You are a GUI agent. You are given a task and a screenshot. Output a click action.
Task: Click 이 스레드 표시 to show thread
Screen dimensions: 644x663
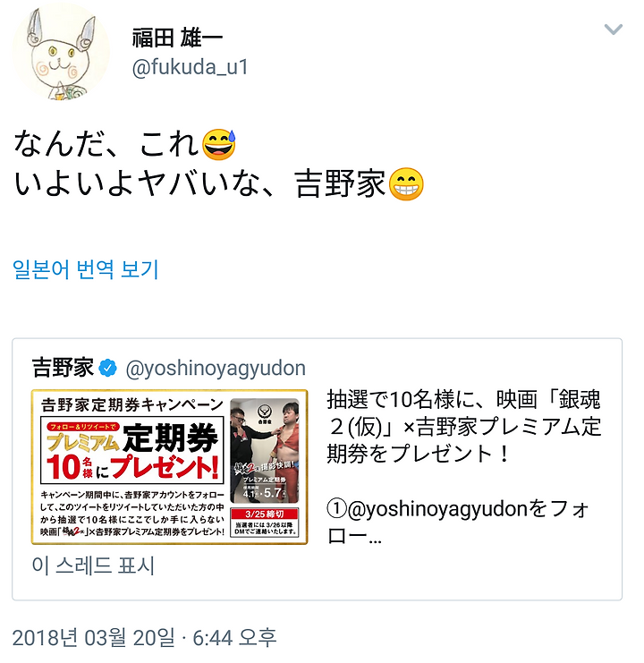93,565
